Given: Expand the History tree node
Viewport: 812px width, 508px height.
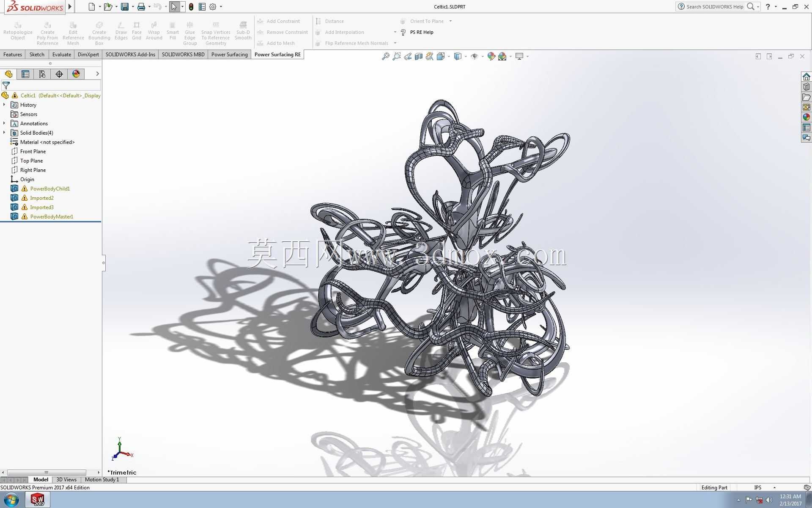Looking at the screenshot, I should click(4, 105).
